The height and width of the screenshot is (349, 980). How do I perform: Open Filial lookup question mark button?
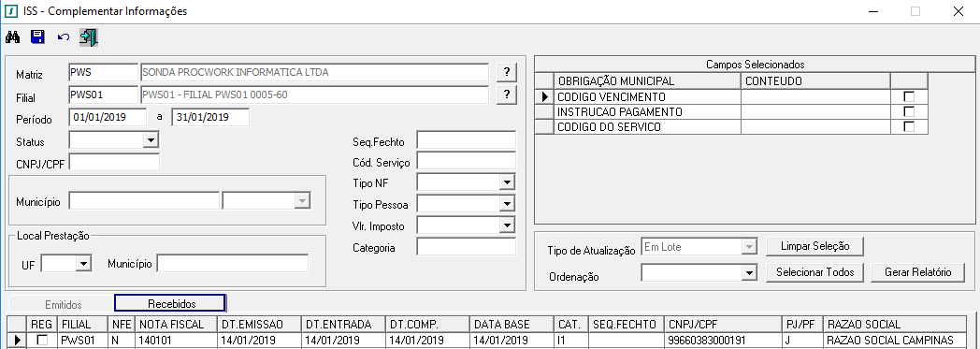[507, 95]
